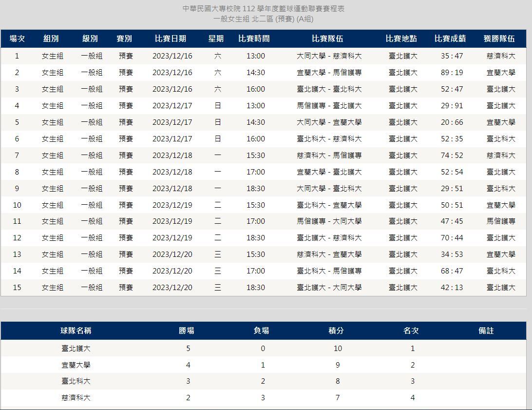The image size is (532, 410).
Task: Click the 星期 column header
Action: 216,39
